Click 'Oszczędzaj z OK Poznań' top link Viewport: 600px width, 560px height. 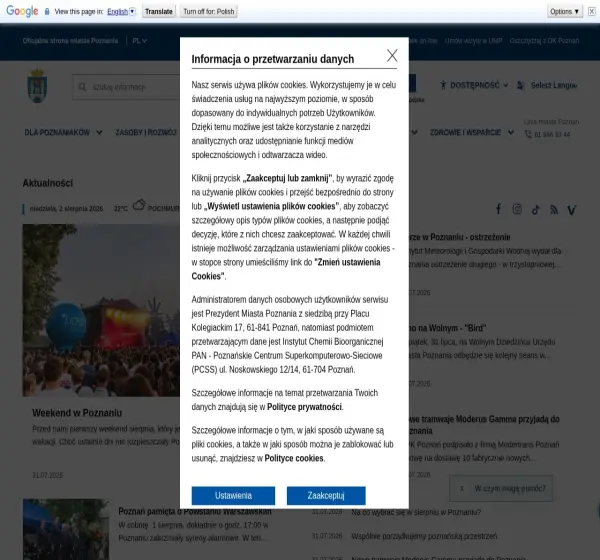[x=544, y=41]
